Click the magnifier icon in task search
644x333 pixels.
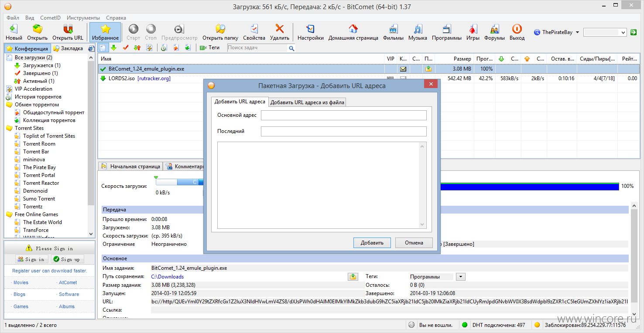291,48
